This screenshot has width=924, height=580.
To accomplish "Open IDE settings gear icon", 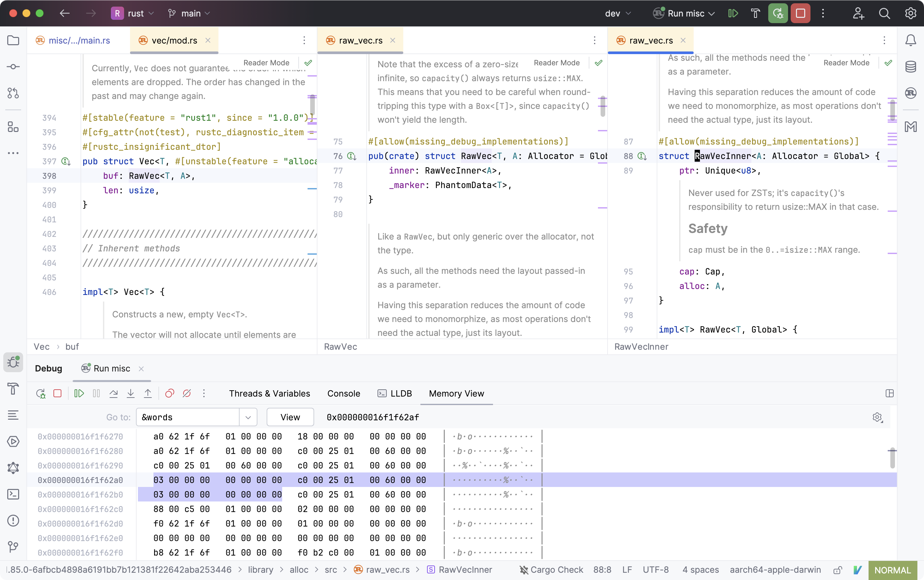I will click(910, 14).
